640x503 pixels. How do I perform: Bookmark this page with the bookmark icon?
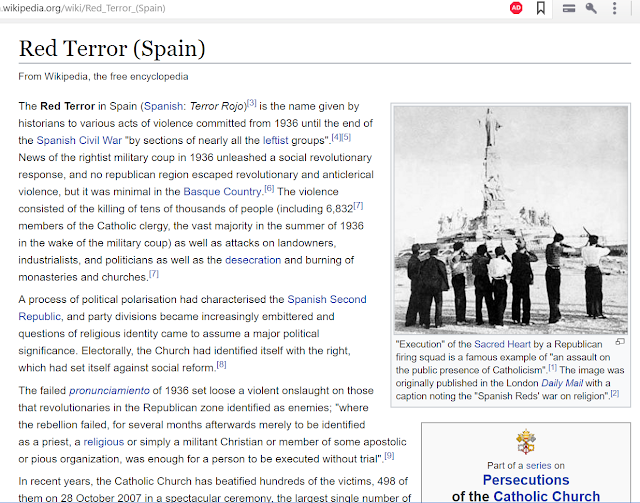tap(541, 8)
